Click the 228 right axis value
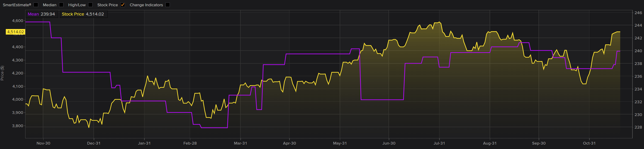 pyautogui.click(x=638, y=127)
